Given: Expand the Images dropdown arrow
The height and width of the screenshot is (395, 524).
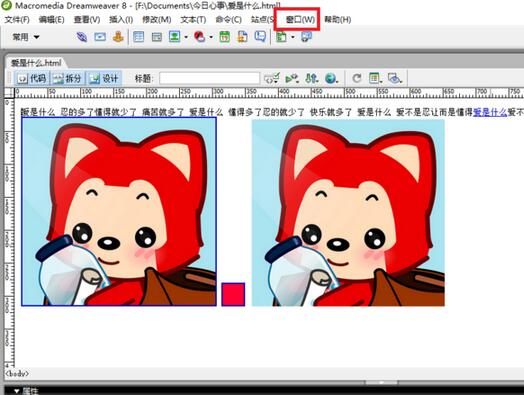Looking at the screenshot, I should click(x=185, y=37).
